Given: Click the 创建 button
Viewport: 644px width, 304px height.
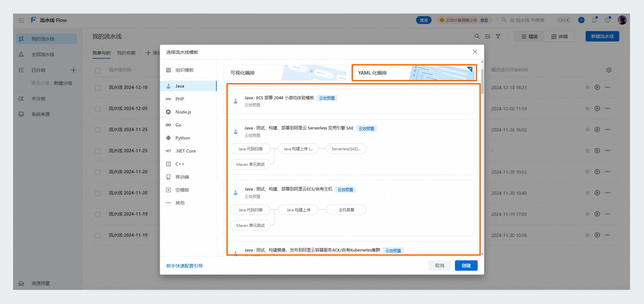Looking at the screenshot, I should (x=466, y=265).
